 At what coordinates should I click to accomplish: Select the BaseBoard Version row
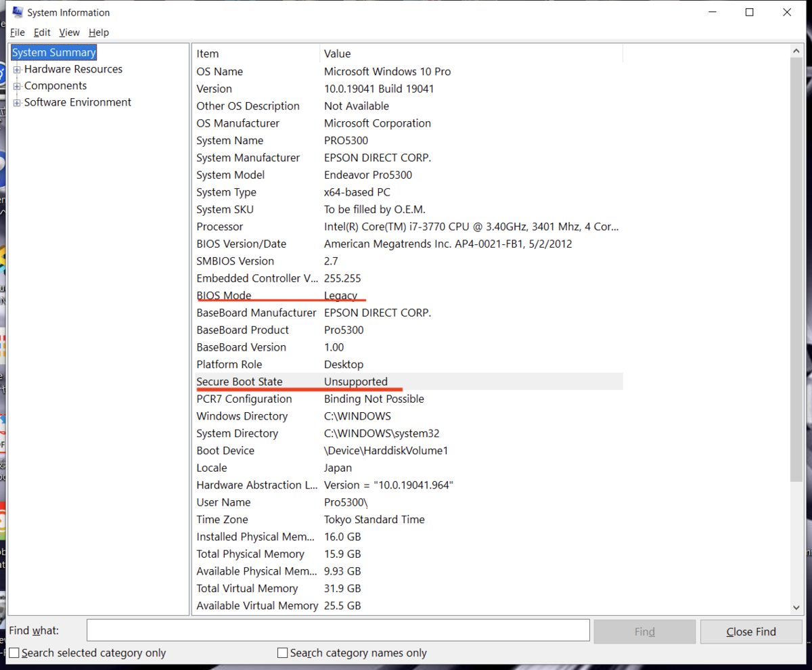(409, 347)
